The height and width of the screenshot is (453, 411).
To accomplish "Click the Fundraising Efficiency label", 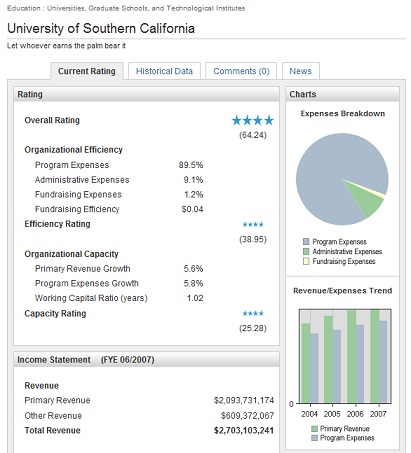I will click(77, 209).
